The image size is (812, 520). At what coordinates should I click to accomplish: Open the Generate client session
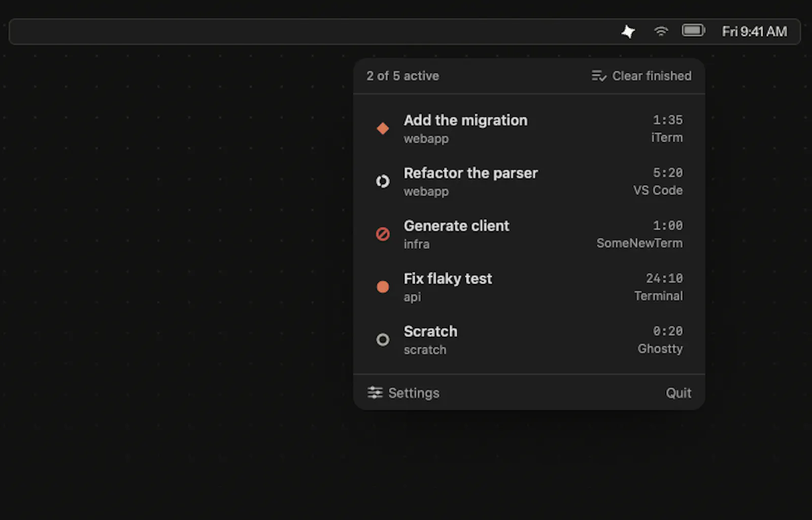pos(529,234)
